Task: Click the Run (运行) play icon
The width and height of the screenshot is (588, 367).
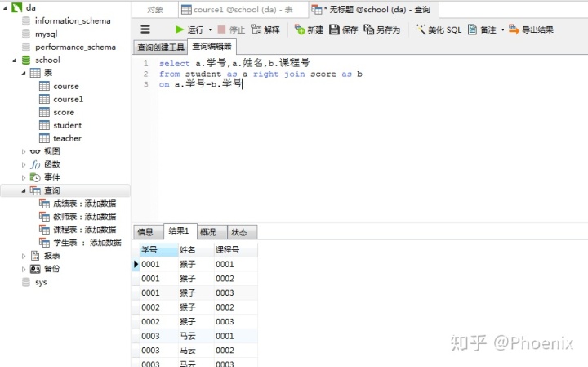Action: (x=180, y=29)
